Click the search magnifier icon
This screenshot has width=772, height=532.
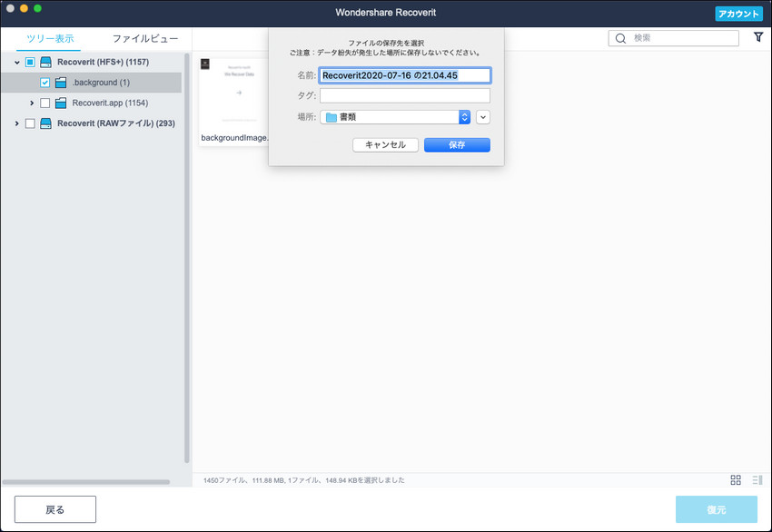pyautogui.click(x=621, y=38)
